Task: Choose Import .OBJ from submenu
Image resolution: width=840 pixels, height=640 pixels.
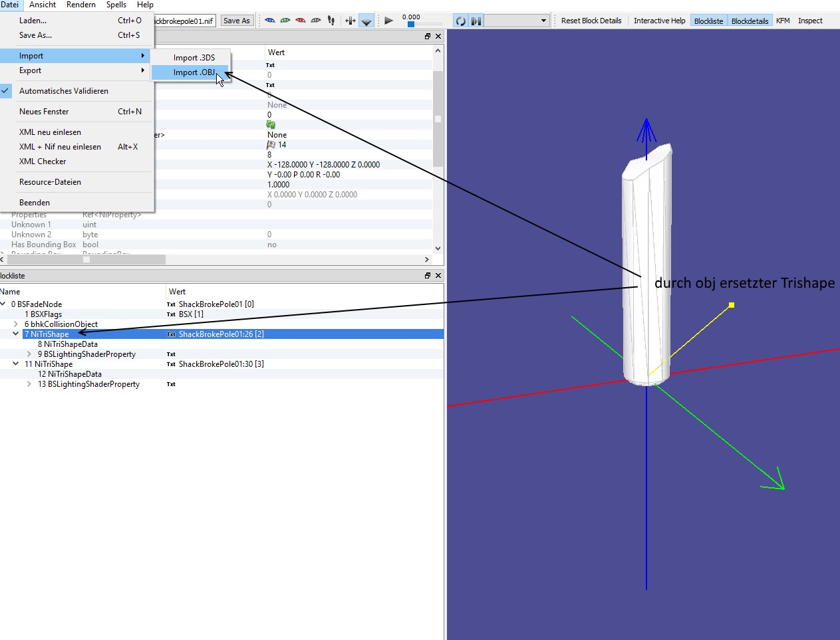Action: (194, 72)
